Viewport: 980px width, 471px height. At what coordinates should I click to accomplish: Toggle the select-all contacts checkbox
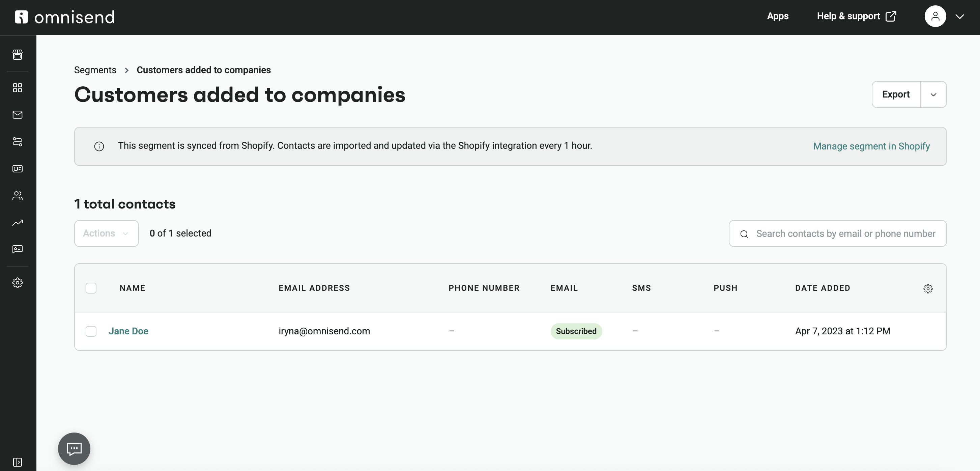pyautogui.click(x=91, y=288)
